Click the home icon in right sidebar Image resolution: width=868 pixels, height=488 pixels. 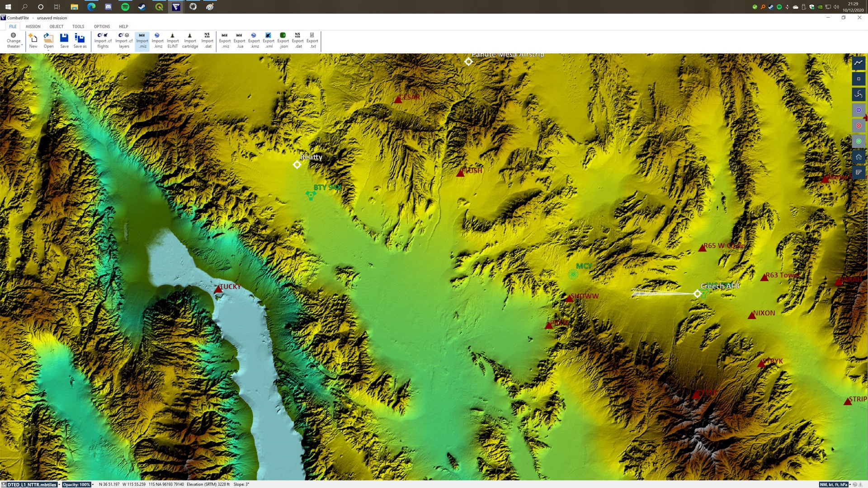point(858,157)
